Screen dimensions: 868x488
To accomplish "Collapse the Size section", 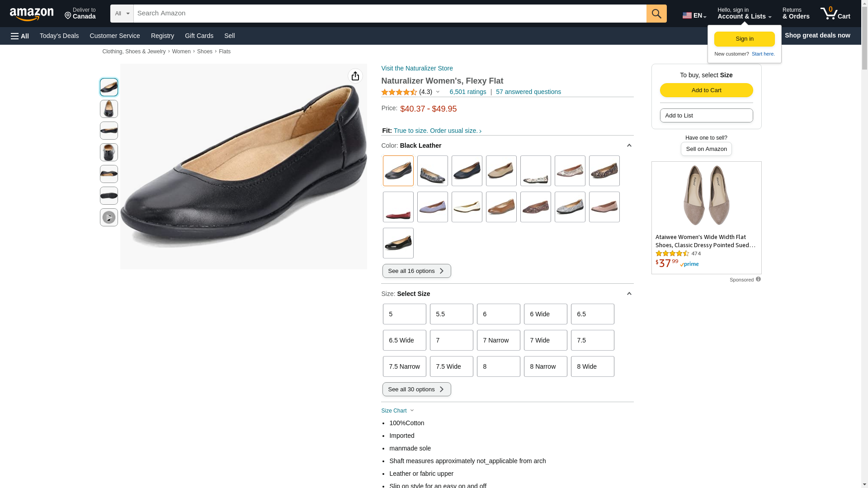I will click(x=629, y=294).
